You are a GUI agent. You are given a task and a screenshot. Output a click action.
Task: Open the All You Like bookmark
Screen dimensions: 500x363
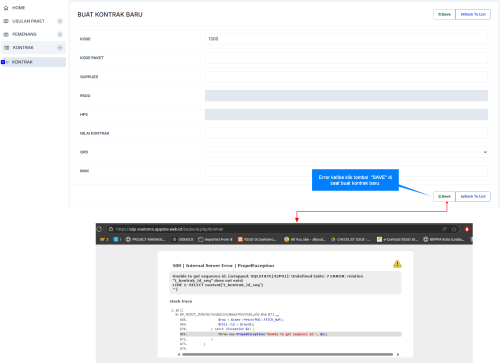pos(305,239)
